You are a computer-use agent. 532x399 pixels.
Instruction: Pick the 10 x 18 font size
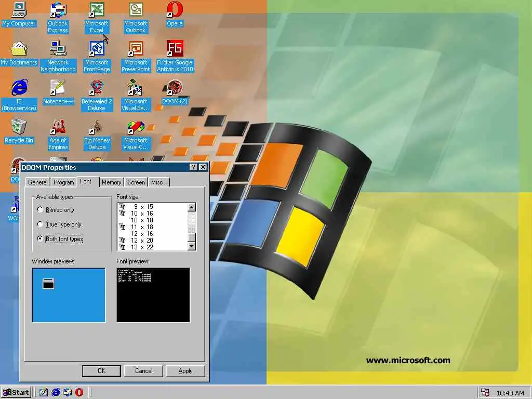click(152, 220)
